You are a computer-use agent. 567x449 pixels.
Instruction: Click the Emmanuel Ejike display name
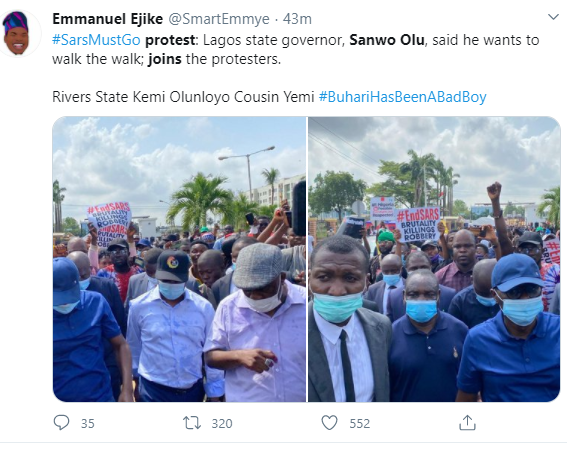[107, 19]
